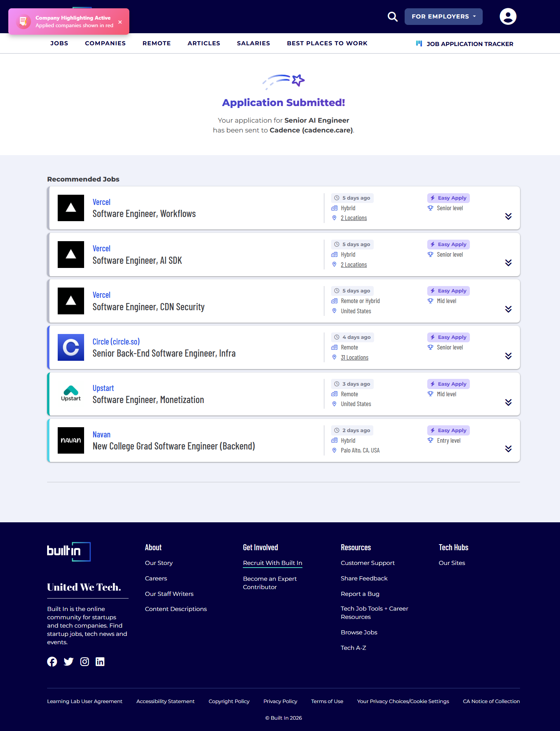
Task: Dismiss the Company Highlighting Active notification
Action: coord(120,22)
